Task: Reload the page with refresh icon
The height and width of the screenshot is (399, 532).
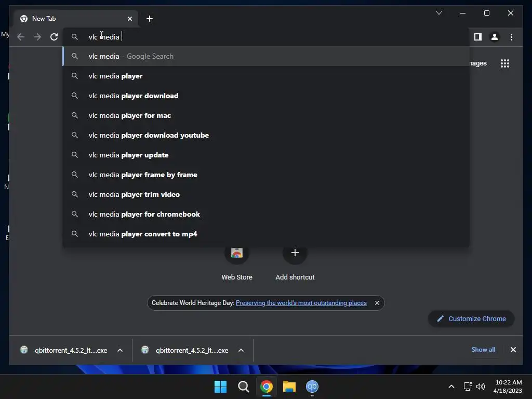Action: pos(54,37)
